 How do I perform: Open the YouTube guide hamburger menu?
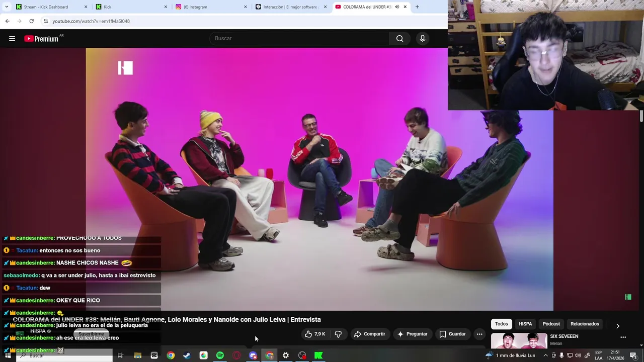point(12,39)
